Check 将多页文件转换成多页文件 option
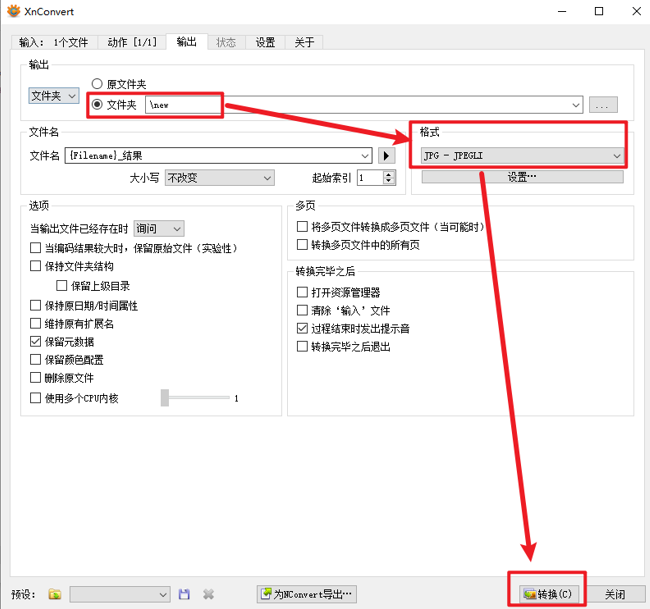 coord(302,226)
